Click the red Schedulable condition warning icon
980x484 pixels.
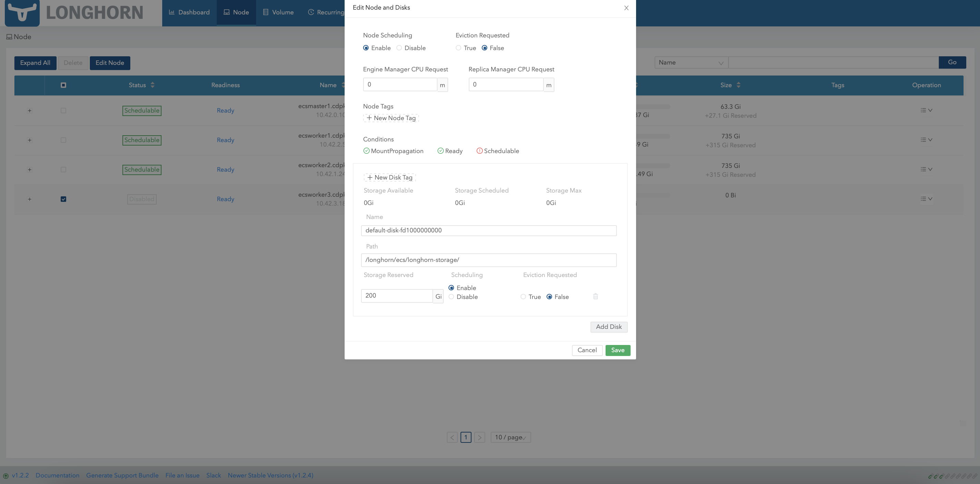(x=479, y=151)
